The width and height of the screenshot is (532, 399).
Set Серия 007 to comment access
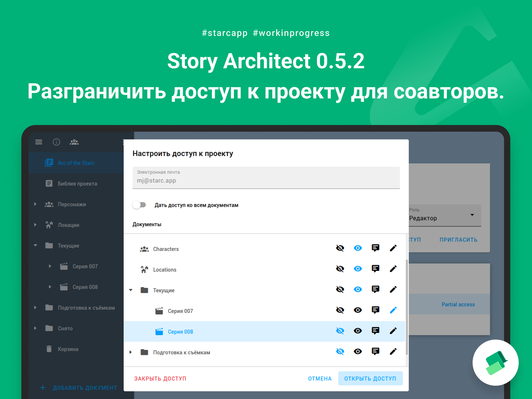click(376, 310)
